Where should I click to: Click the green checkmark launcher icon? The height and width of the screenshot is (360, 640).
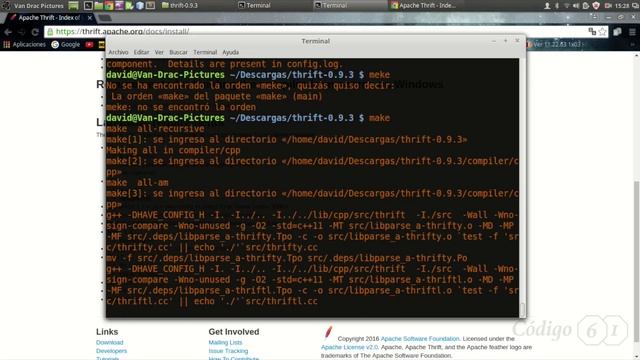click(x=129, y=5)
